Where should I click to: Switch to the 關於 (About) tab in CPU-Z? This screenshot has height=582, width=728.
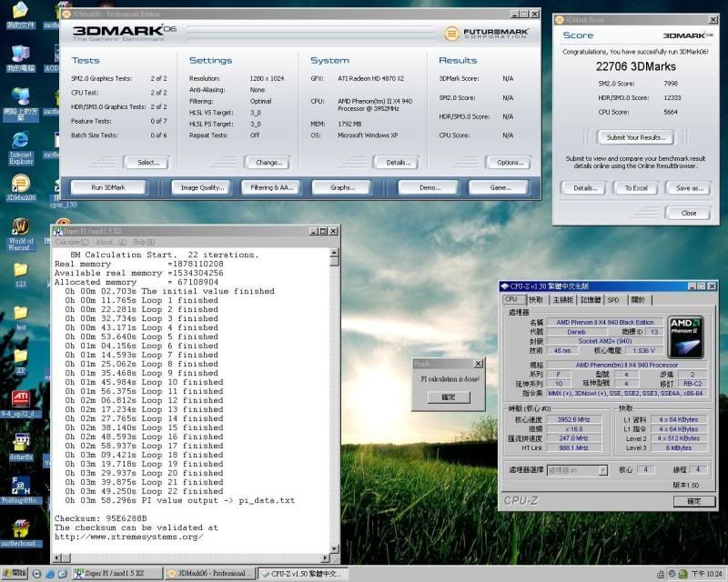[x=639, y=300]
